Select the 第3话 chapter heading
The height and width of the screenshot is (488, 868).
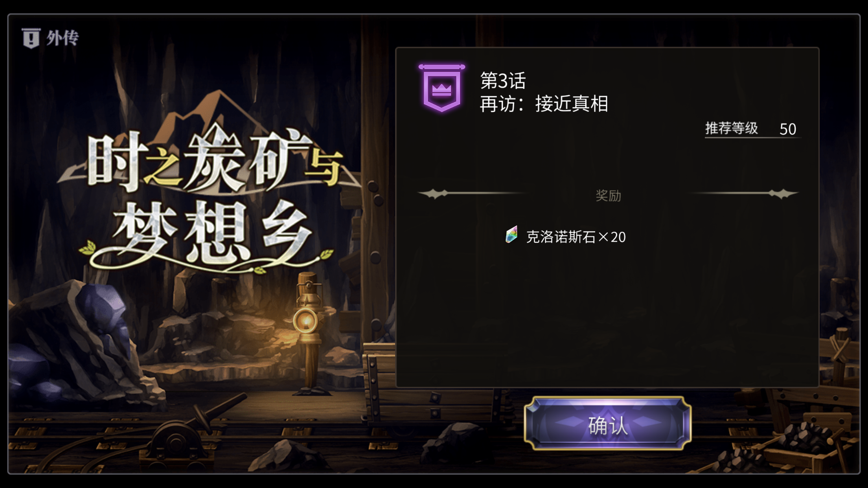point(503,81)
